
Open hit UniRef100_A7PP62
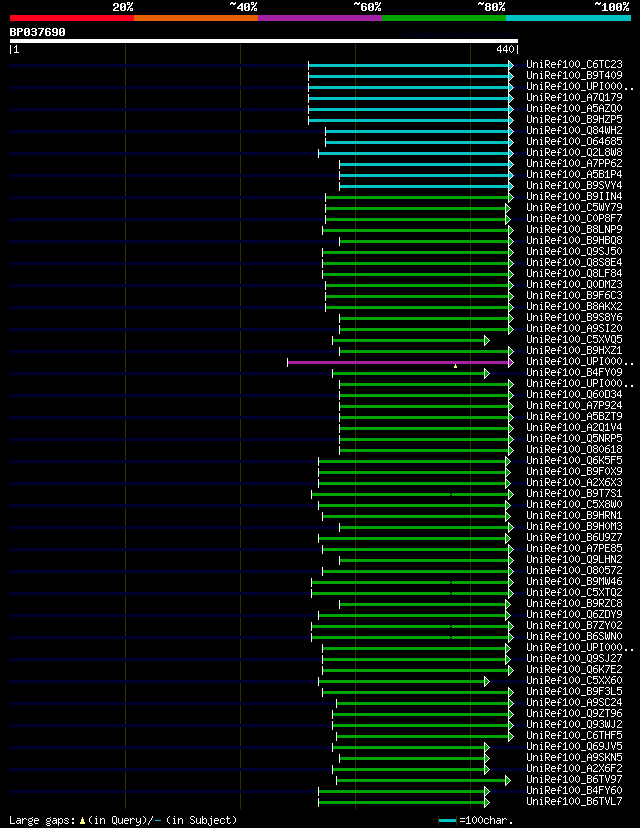point(575,163)
